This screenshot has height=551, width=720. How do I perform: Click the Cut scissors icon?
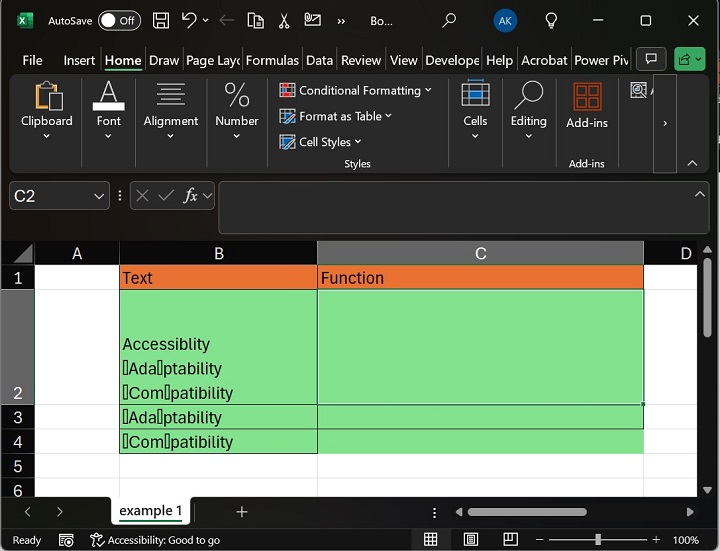click(284, 20)
